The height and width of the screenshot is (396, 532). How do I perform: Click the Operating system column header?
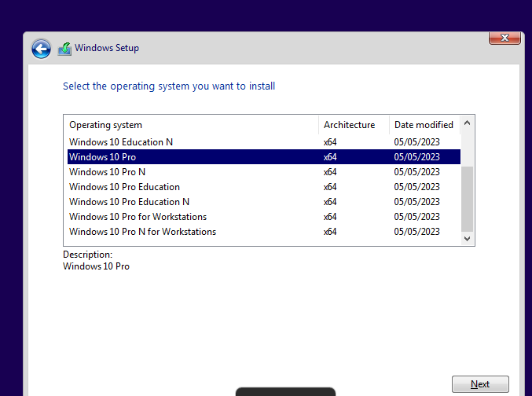(192, 125)
